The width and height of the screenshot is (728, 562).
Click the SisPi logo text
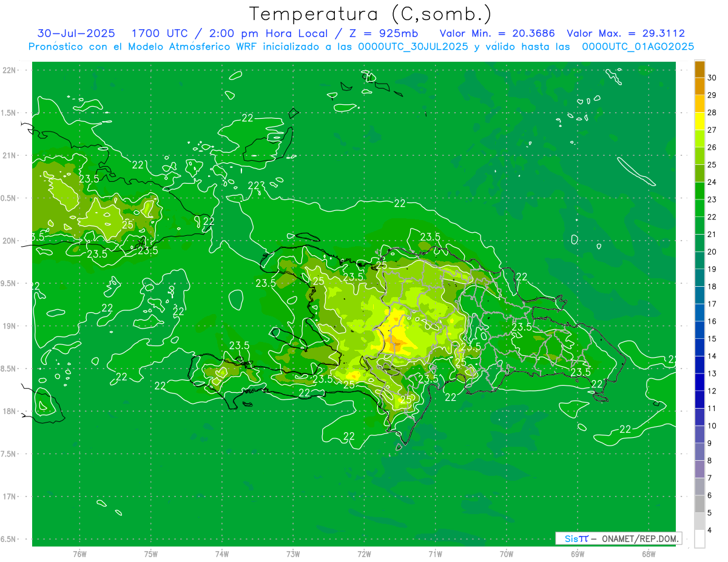click(x=576, y=538)
